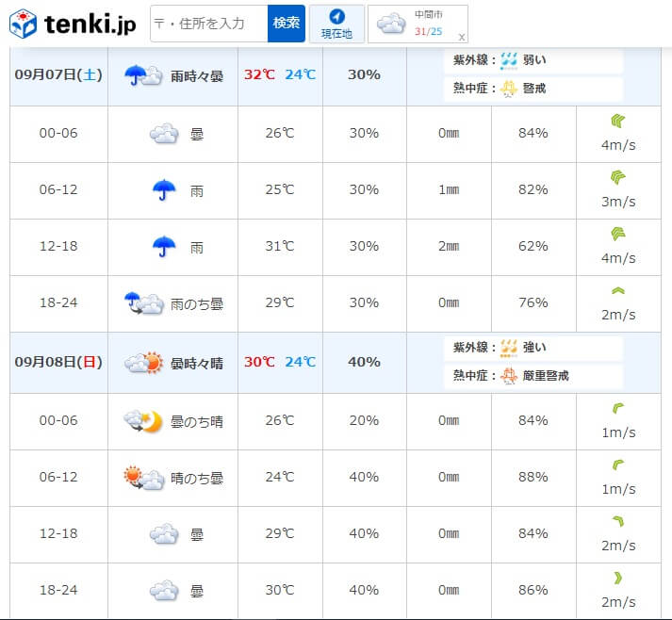Viewport: 672px width, 620px height.
Task: Click wind arrow in 09月08日 18-24 row
Action: click(617, 578)
